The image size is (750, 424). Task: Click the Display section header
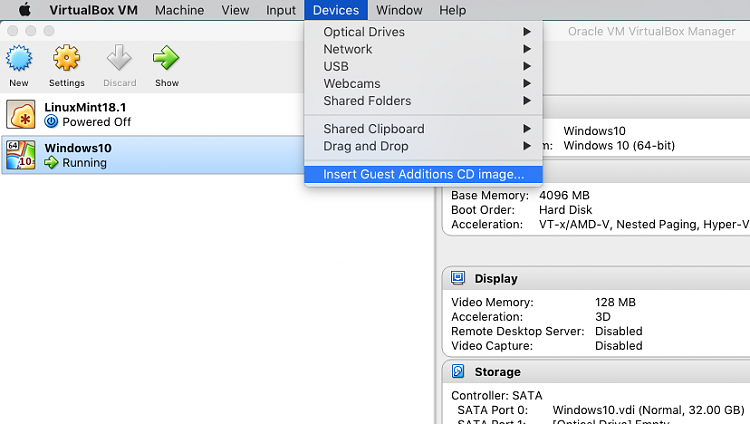(496, 279)
